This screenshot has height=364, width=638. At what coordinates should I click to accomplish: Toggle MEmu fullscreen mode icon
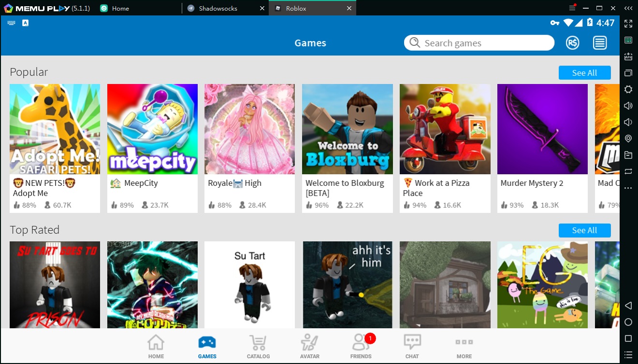(x=628, y=23)
